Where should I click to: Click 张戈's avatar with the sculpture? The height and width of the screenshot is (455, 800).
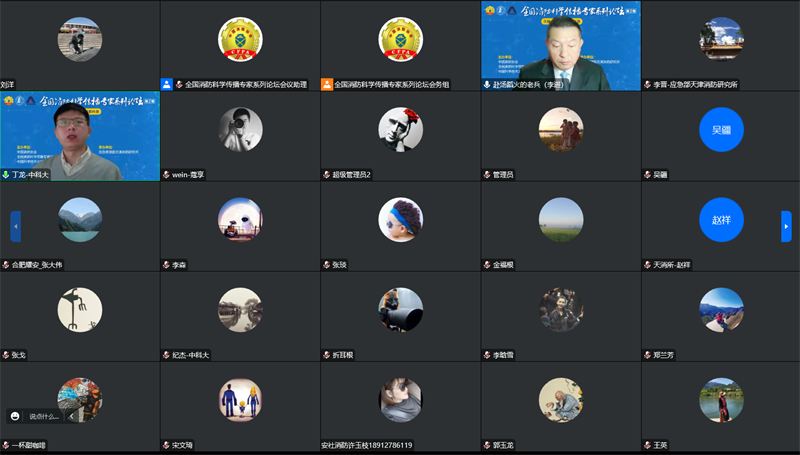point(80,310)
